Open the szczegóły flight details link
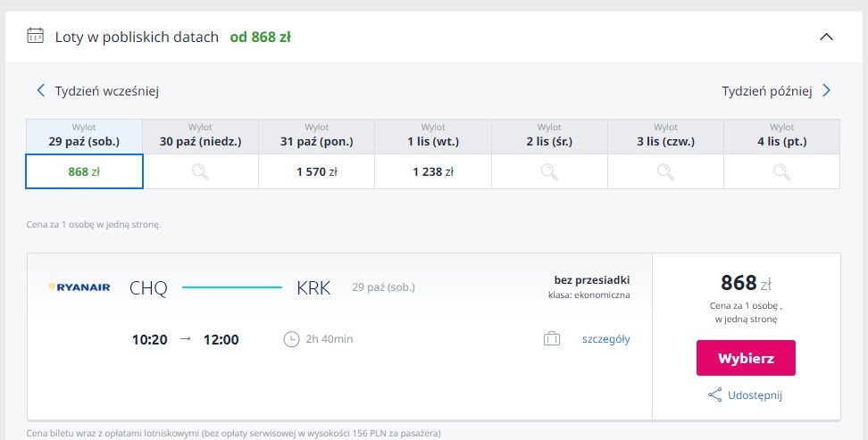The height and width of the screenshot is (440, 868). click(606, 339)
